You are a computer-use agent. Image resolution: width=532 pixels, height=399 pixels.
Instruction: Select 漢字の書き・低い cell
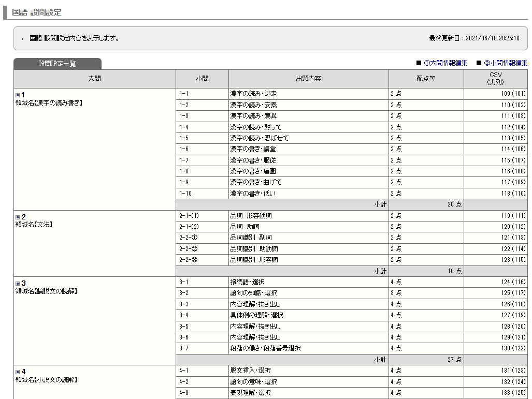[x=308, y=193]
